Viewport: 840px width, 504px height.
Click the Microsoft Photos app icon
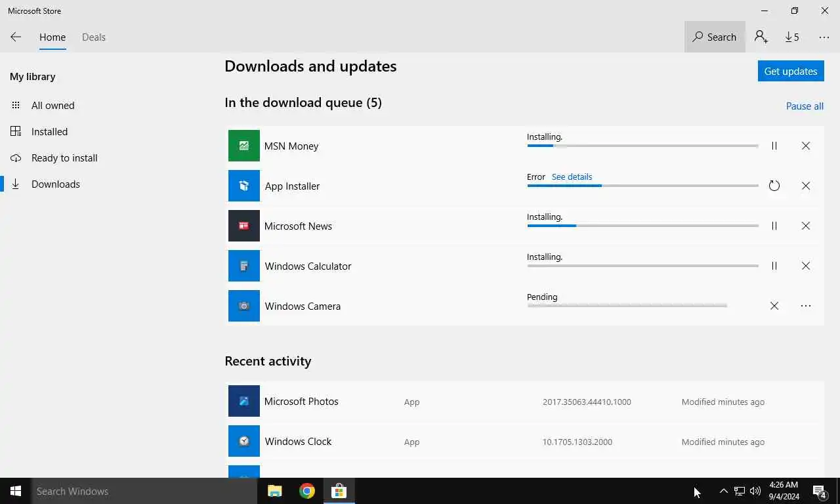[x=244, y=401]
